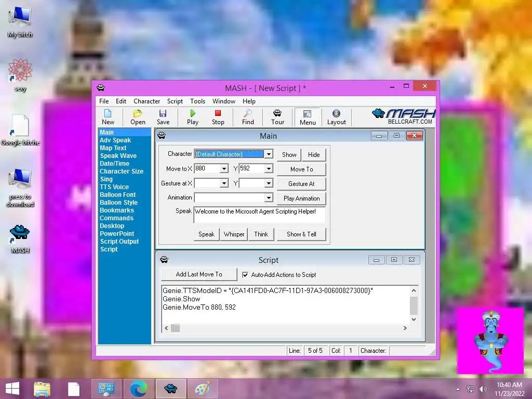
Task: Open the Windows Start button
Action: pos(12,389)
